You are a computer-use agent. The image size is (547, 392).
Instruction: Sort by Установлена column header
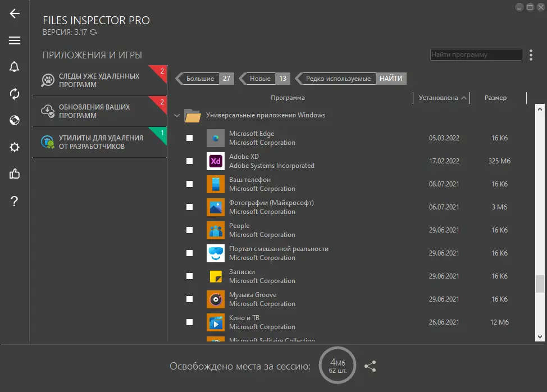pyautogui.click(x=441, y=98)
